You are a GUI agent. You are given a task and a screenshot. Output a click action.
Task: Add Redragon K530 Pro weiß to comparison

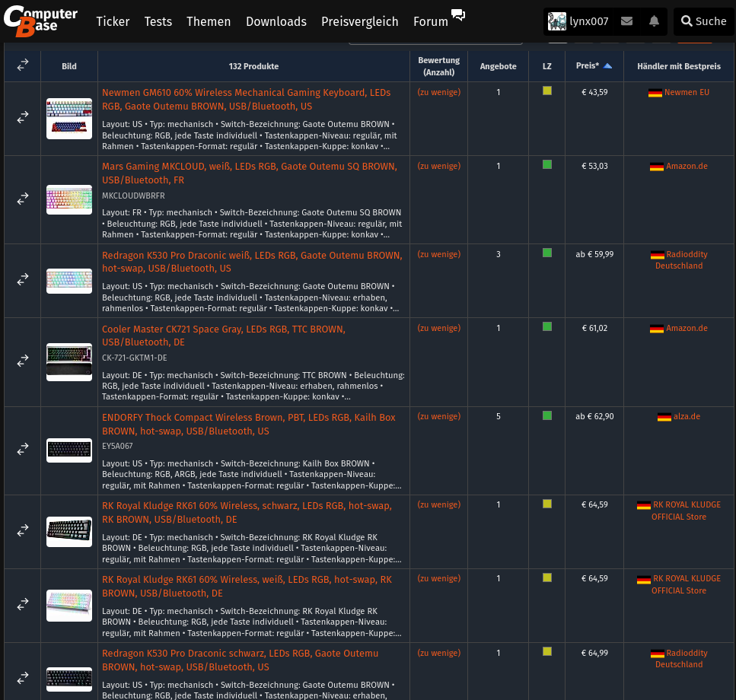[x=23, y=279]
